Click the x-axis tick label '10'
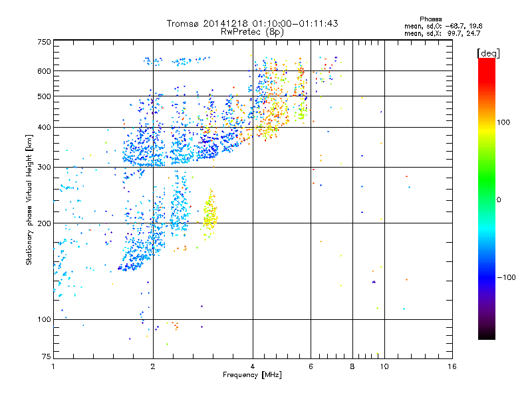 (384, 366)
